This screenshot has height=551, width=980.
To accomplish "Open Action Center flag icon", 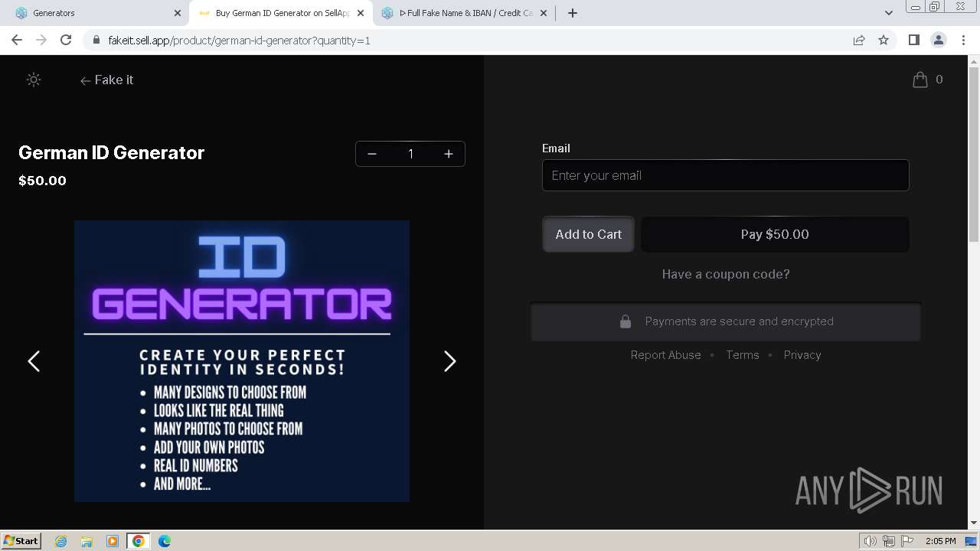I will click(x=907, y=541).
